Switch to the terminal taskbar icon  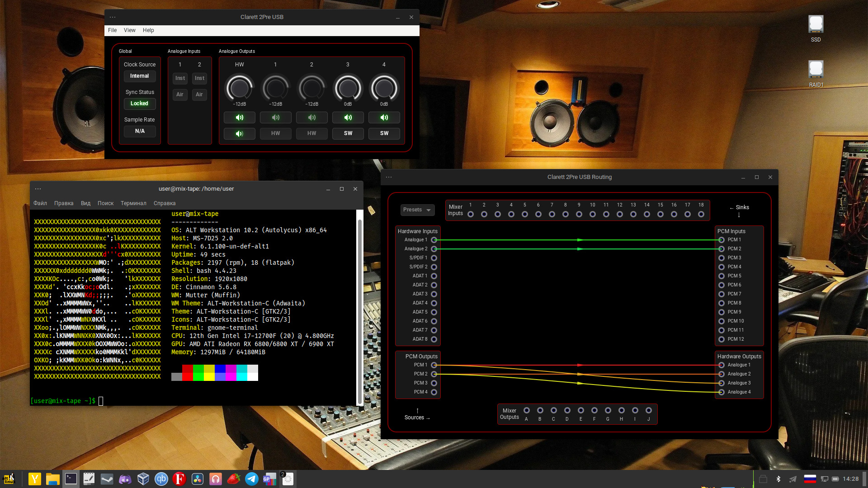[71, 479]
